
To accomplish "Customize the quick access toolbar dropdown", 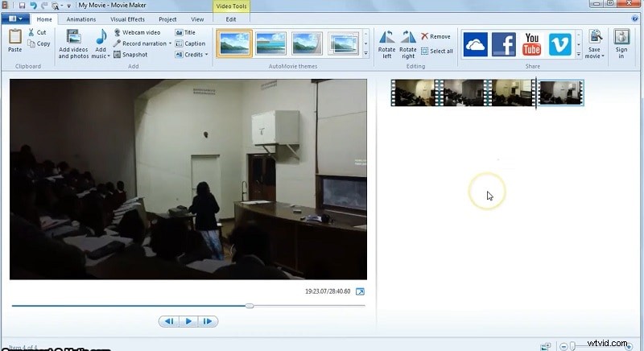I will [x=68, y=6].
